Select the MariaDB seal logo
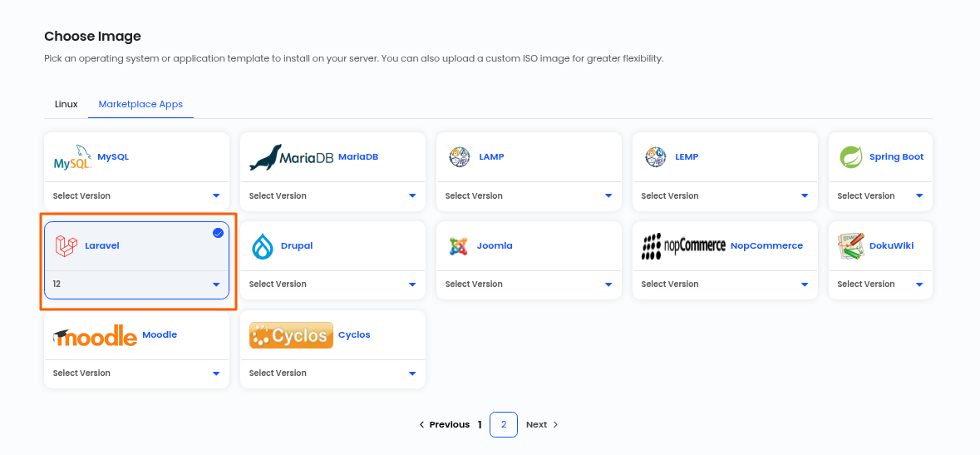 click(x=291, y=157)
